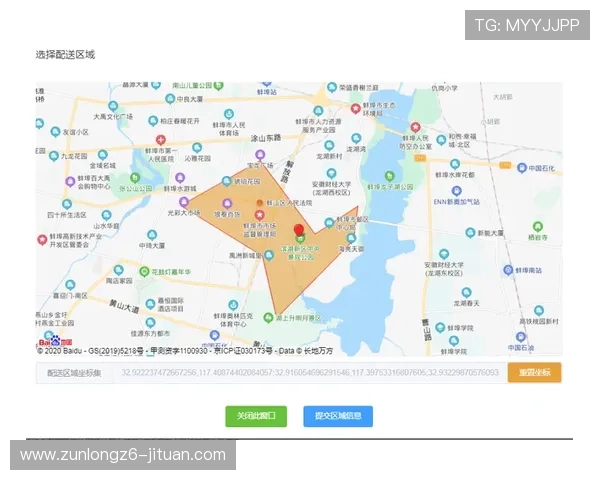Click the 蚌埠市市场监督管理局 star icon

tap(260, 215)
